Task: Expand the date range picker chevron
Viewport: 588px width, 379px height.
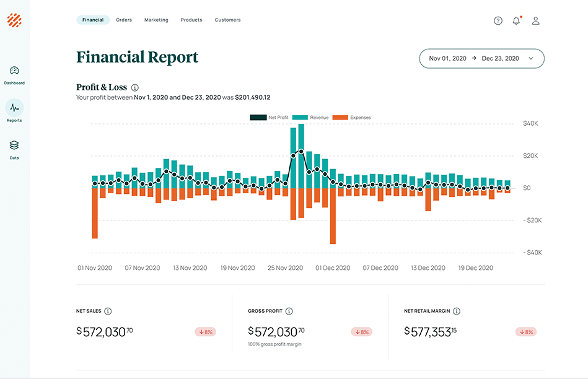Action: click(x=531, y=58)
